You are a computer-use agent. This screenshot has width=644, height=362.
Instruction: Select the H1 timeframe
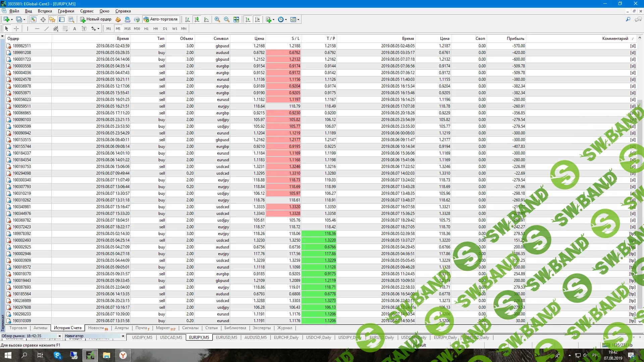coord(146,29)
